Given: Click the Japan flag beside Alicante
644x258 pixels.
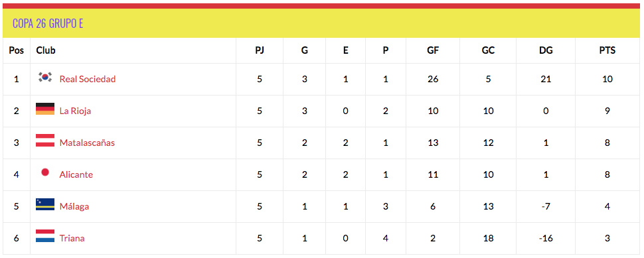Looking at the screenshot, I should point(45,172).
